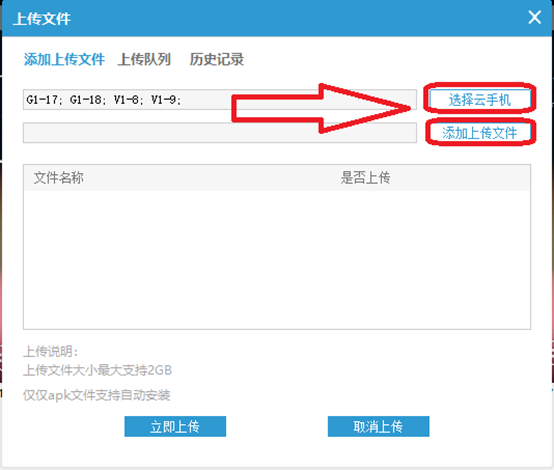Click the 仅仅apk文件支持自动安装 note
The width and height of the screenshot is (554, 470).
[96, 395]
